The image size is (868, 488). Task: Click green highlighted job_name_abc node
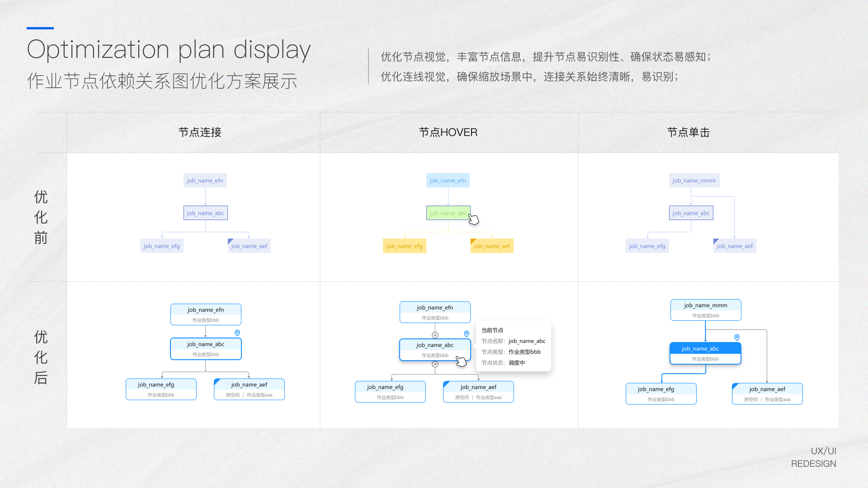pos(448,213)
